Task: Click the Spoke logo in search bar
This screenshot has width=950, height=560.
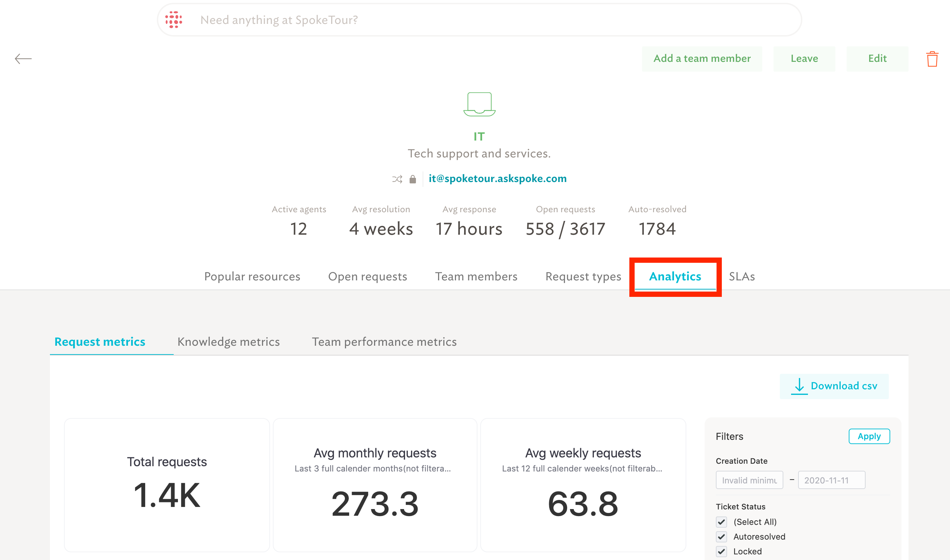Action: pos(174,20)
